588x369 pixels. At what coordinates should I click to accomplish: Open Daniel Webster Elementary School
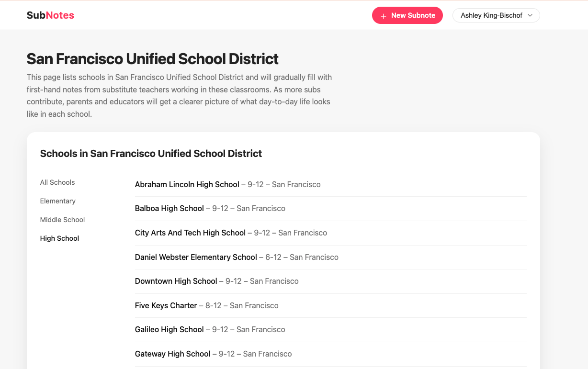click(x=195, y=257)
